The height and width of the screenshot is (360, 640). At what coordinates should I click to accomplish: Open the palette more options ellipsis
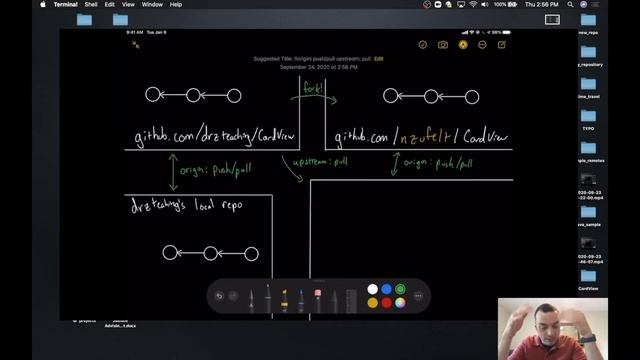pos(418,296)
